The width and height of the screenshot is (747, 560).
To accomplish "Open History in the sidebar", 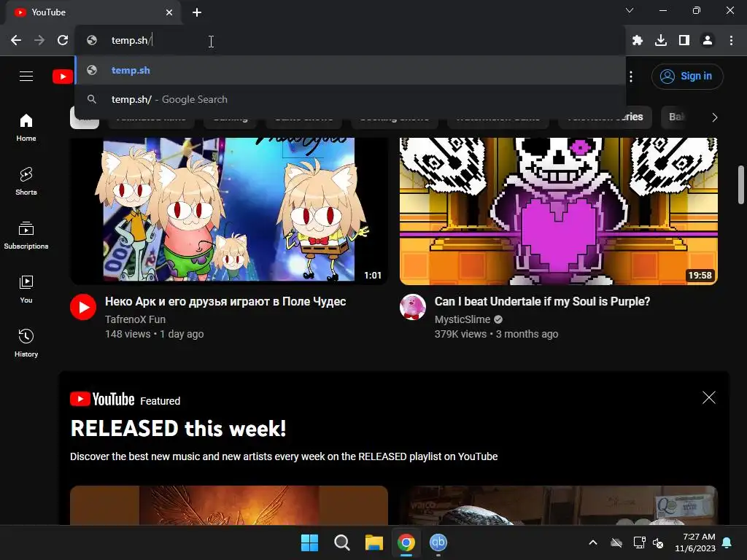I will point(26,343).
